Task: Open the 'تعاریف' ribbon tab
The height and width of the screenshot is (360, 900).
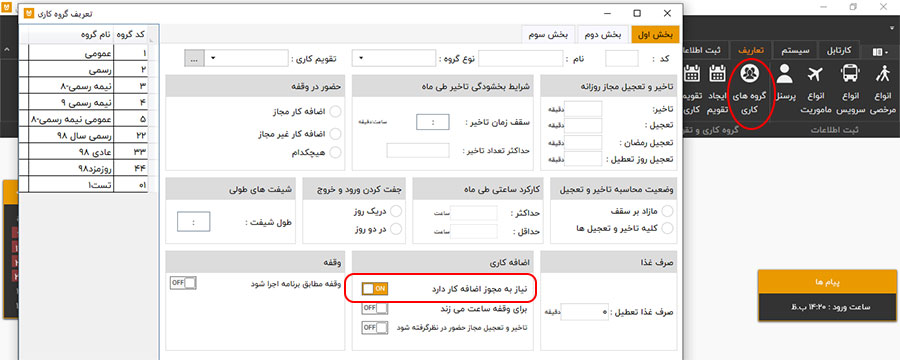Action: tap(751, 51)
